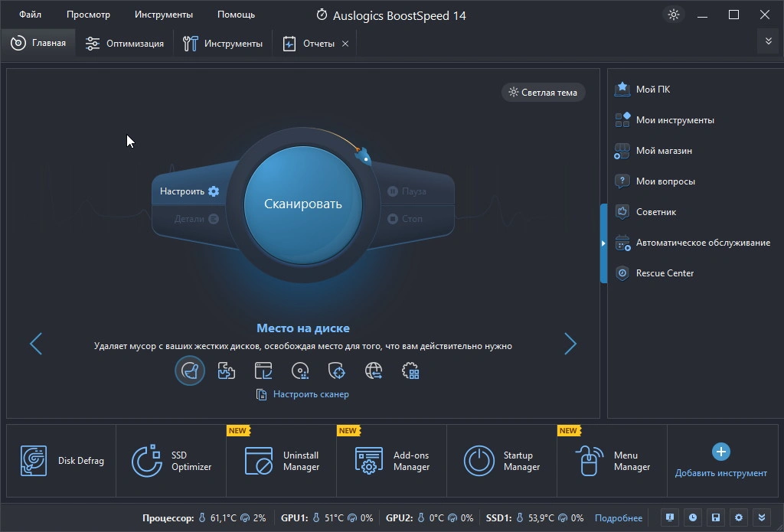Open Мои вопросы in sidebar
Screen dimensions: 784x532
pos(655,181)
